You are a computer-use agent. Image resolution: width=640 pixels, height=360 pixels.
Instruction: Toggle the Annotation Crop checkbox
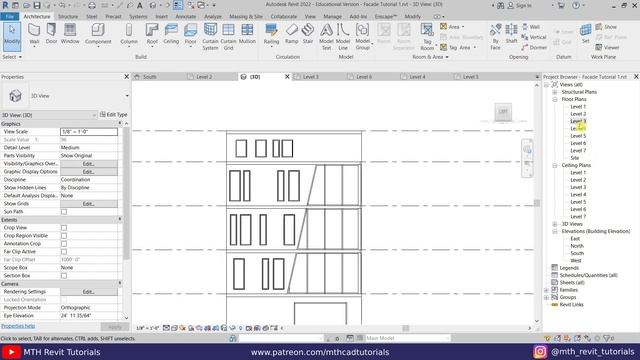click(64, 243)
